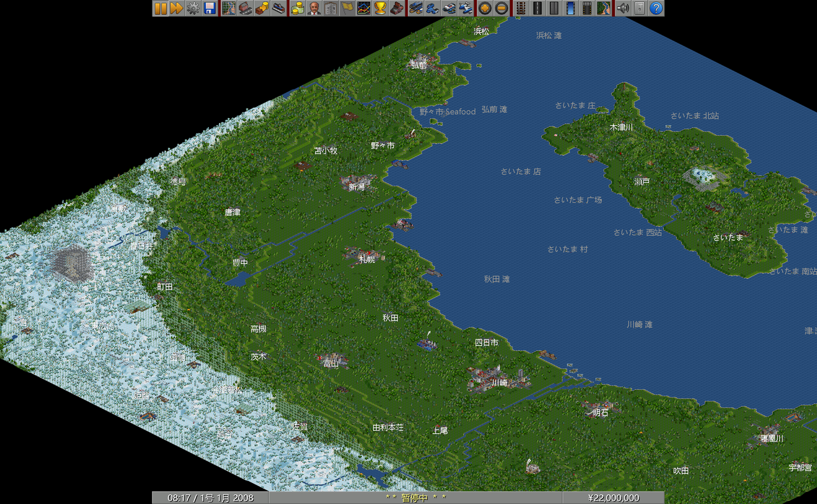Open the landscaping terrain tool
The width and height of the screenshot is (817, 504).
[x=604, y=8]
